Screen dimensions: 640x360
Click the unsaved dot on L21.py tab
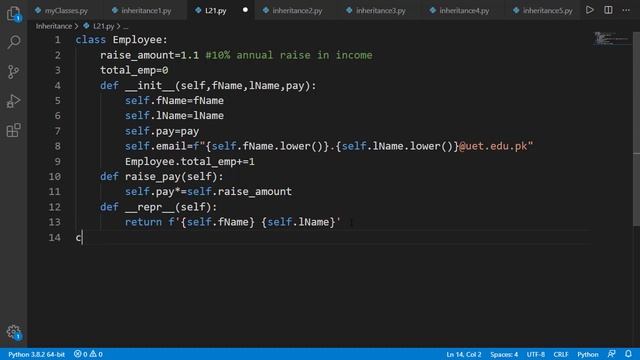click(245, 10)
